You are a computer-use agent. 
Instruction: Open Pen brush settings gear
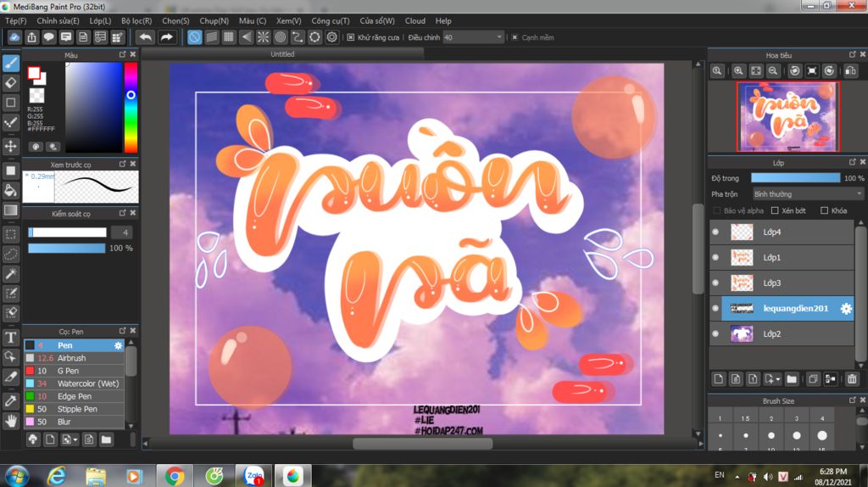pyautogui.click(x=118, y=345)
